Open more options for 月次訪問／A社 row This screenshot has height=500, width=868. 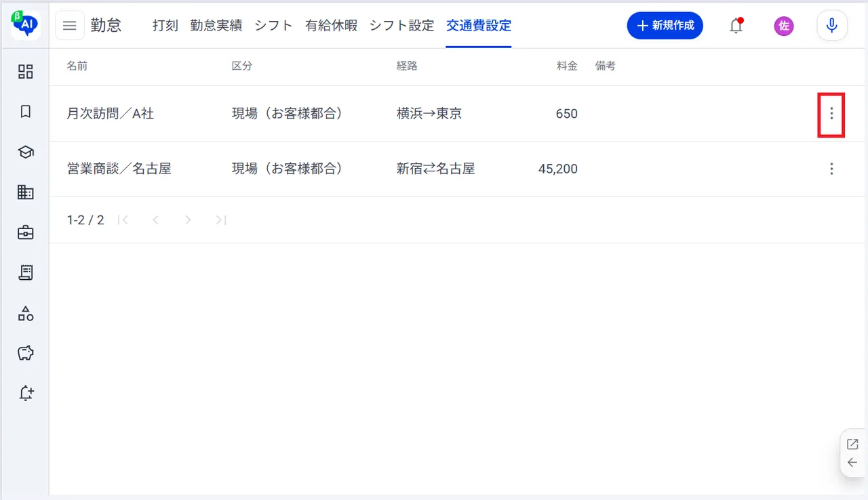click(x=831, y=114)
